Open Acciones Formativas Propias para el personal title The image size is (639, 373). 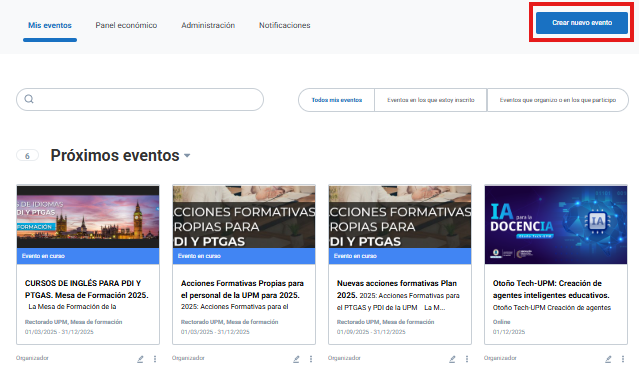click(242, 289)
